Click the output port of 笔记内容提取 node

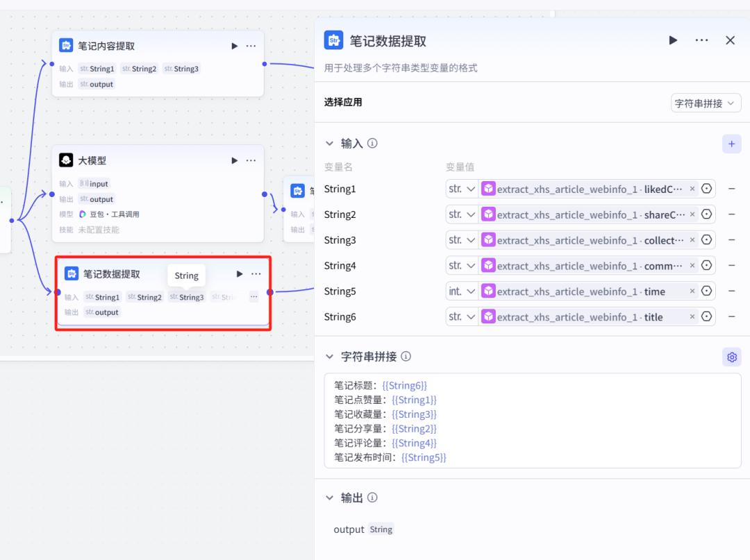point(265,64)
